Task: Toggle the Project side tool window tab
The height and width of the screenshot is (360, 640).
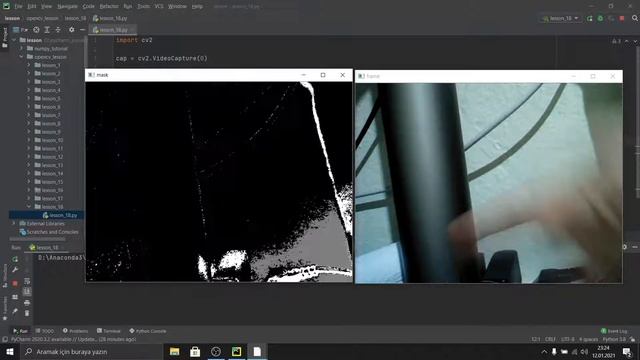Action: pos(5,38)
